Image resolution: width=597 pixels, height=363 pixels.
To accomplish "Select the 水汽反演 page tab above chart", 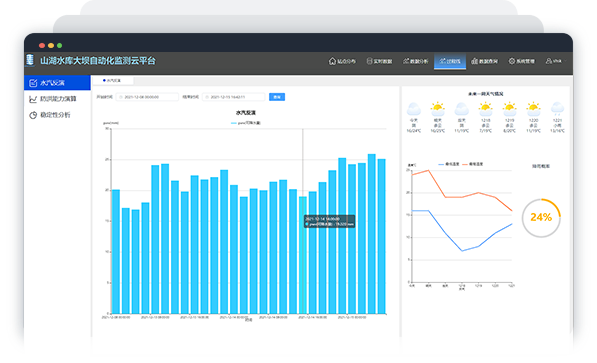I will click(113, 80).
